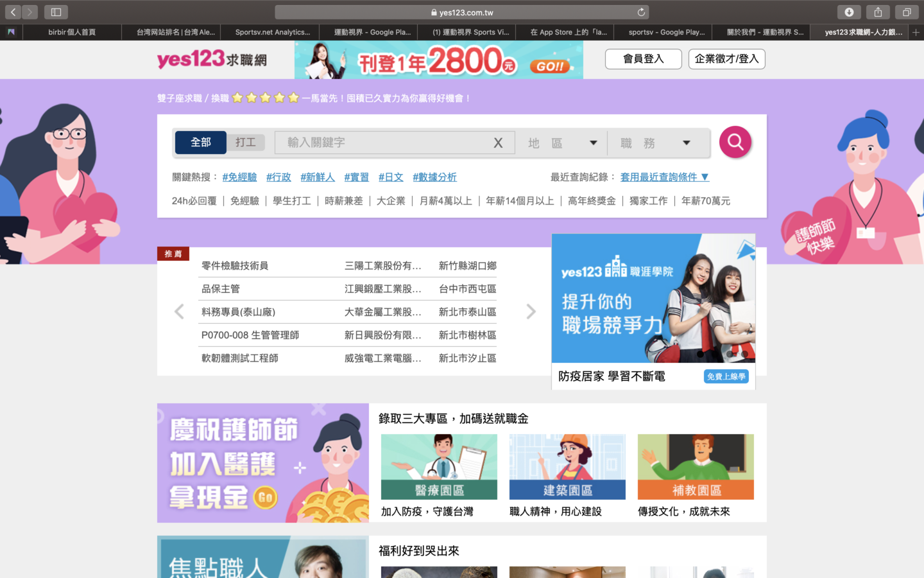The height and width of the screenshot is (578, 924).
Task: Open the Safari downloads list
Action: click(849, 12)
